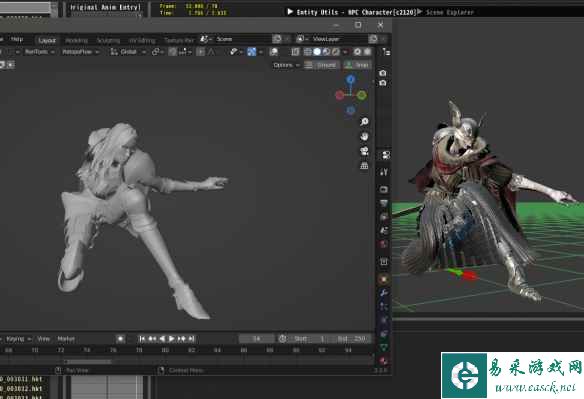The height and width of the screenshot is (399, 584).
Task: Switch to the Modeling workspace tab
Action: pyautogui.click(x=76, y=40)
